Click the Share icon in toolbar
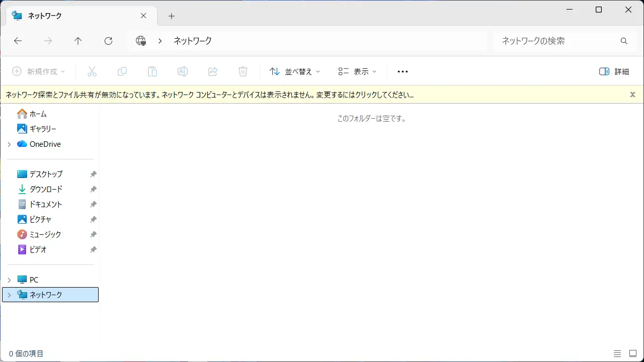This screenshot has height=362, width=644. click(213, 71)
